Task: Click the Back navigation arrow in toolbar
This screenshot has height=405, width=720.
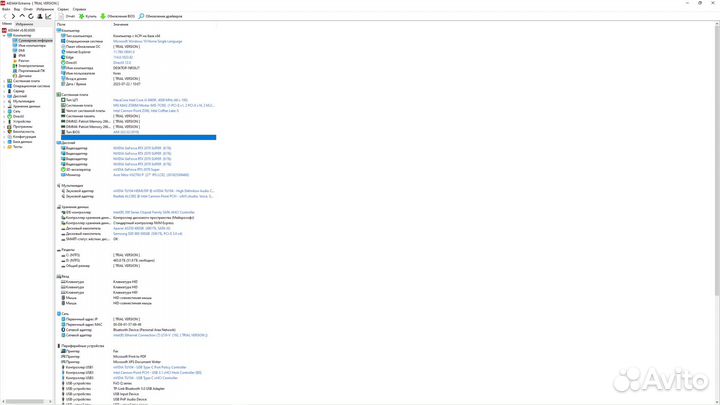Action: point(4,16)
